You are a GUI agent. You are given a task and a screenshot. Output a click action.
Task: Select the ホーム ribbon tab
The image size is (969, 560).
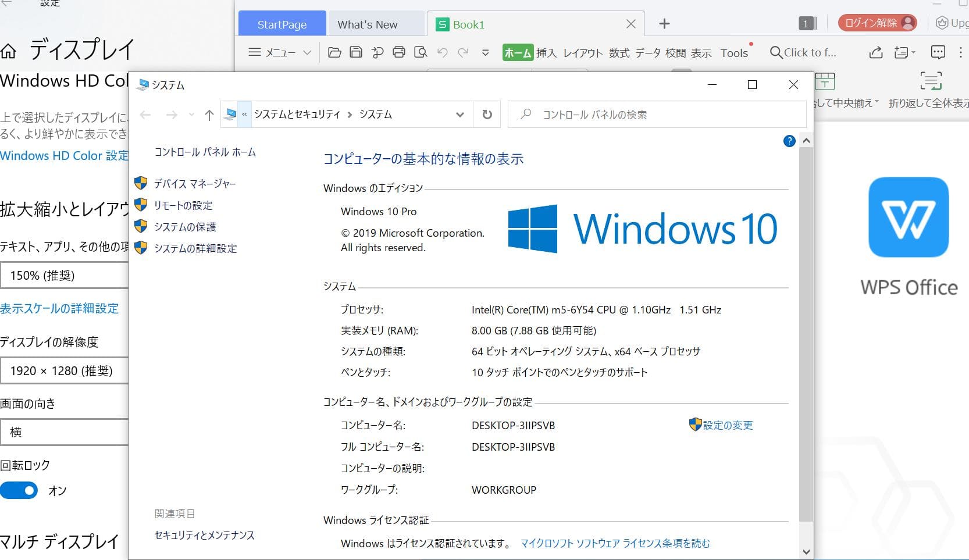(518, 53)
